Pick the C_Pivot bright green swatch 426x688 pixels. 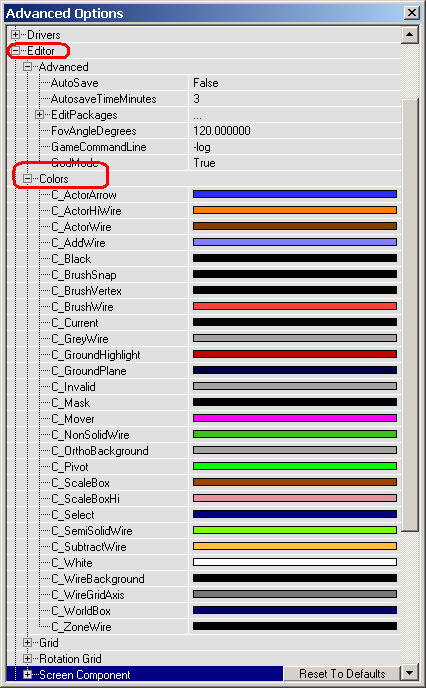295,466
